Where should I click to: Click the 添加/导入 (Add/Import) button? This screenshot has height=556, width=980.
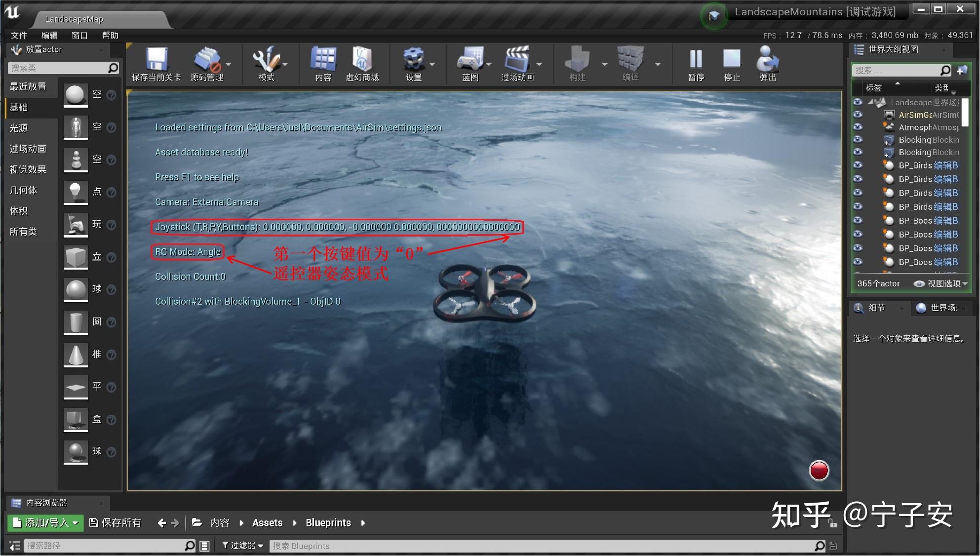[x=45, y=523]
